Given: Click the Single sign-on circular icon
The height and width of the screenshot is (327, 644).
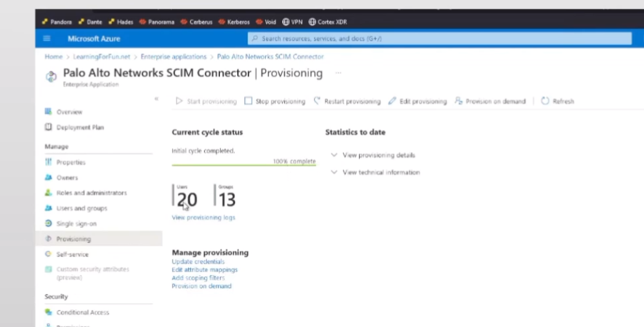Looking at the screenshot, I should [x=48, y=223].
